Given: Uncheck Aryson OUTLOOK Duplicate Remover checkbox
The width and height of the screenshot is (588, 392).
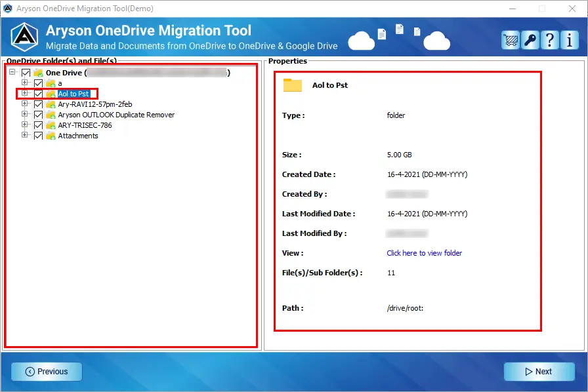Looking at the screenshot, I should (38, 115).
